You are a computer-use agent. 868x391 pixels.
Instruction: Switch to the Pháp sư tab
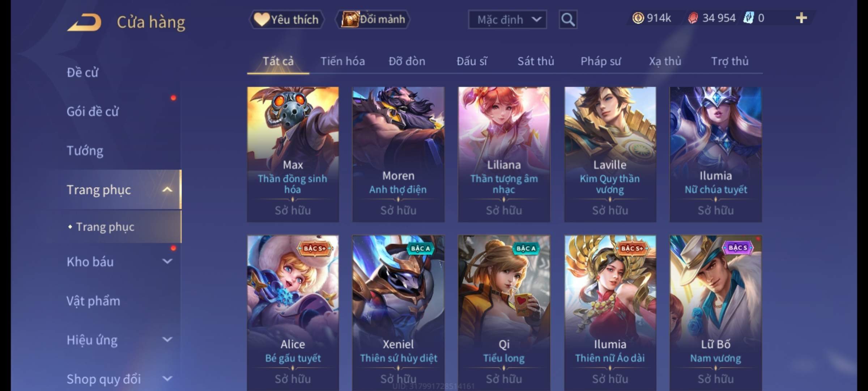600,61
